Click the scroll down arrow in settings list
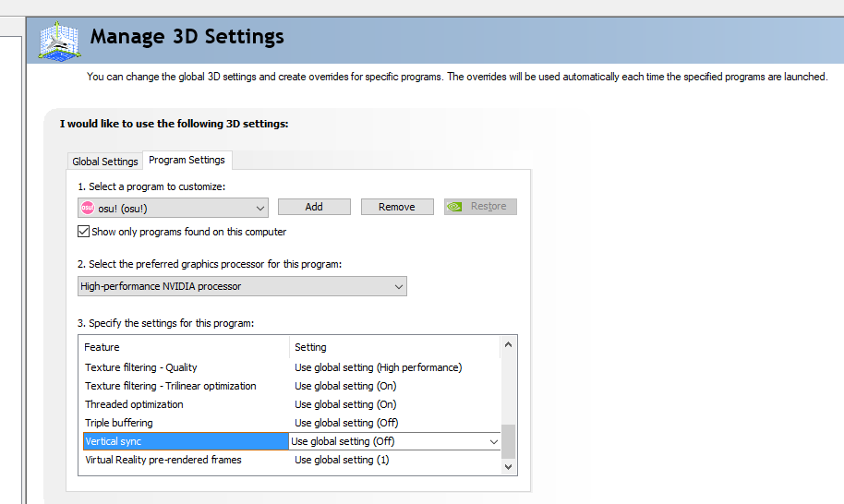The image size is (844, 504). 508,467
